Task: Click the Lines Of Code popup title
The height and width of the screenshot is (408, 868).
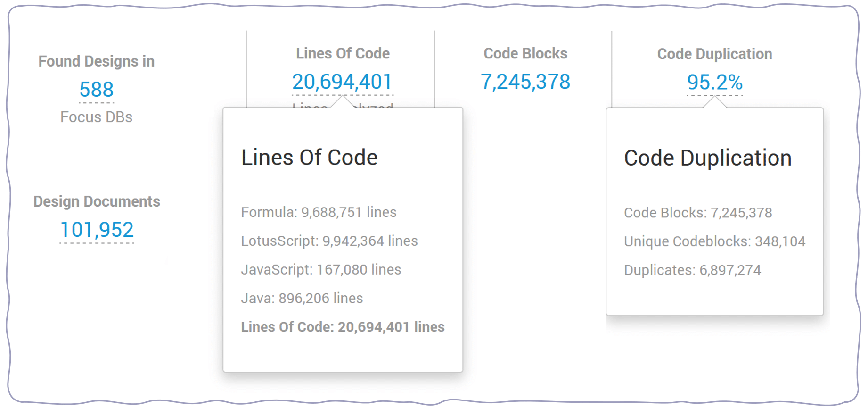Action: [x=309, y=158]
